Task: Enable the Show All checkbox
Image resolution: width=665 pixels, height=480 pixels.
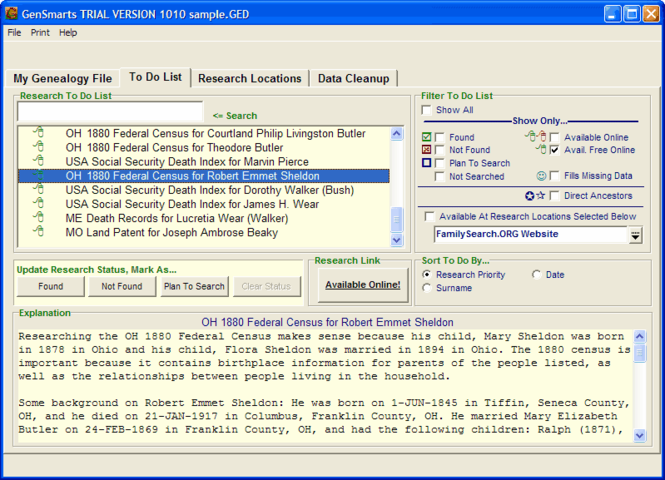Action: tap(426, 110)
